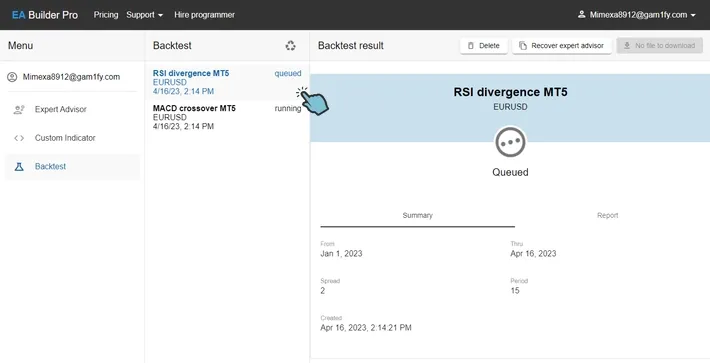Open Expert Advisor from the menu

point(72,110)
